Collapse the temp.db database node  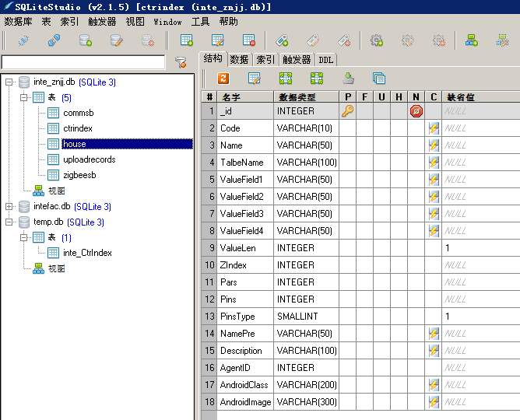point(9,222)
